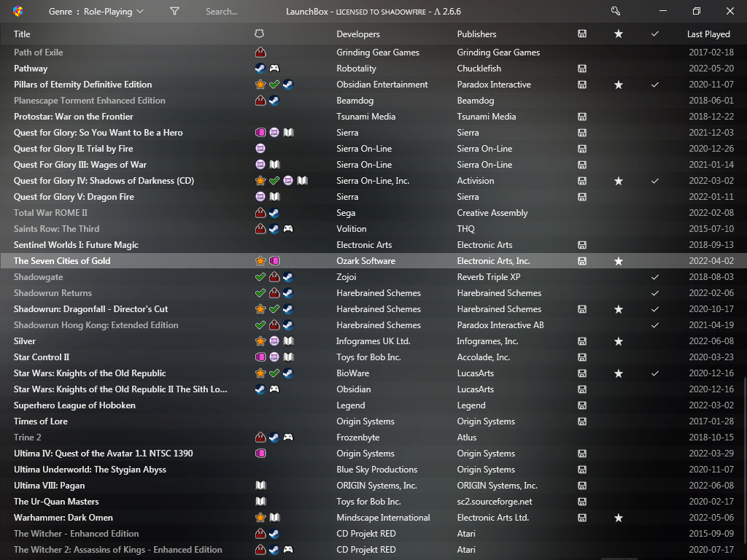
Task: Click the save icon on Protostar row
Action: (581, 116)
